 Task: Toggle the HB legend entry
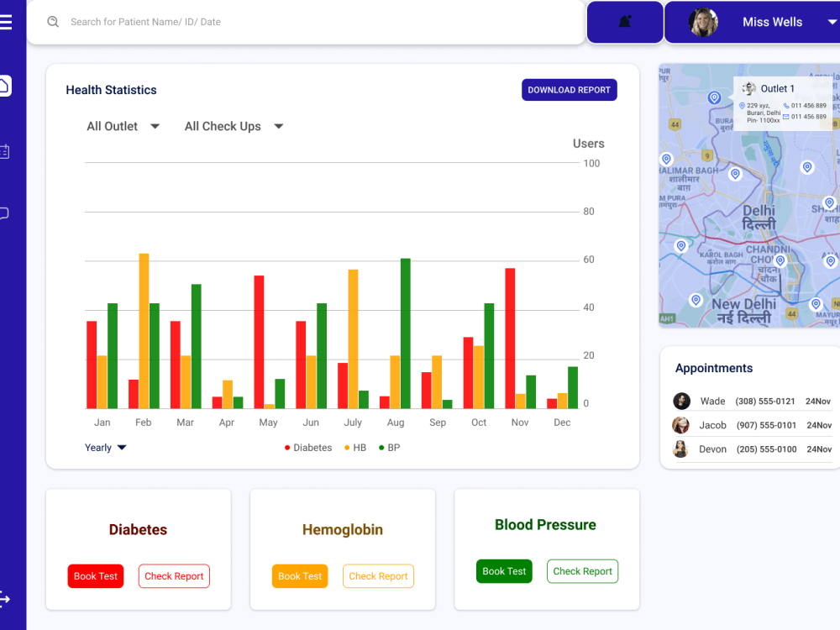pos(355,448)
